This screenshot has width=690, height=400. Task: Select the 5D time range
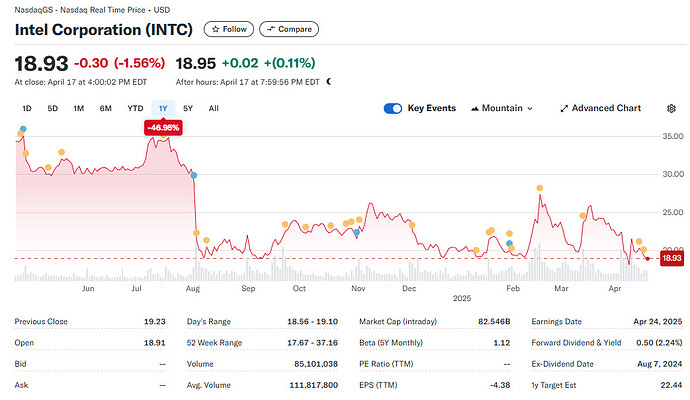(52, 108)
